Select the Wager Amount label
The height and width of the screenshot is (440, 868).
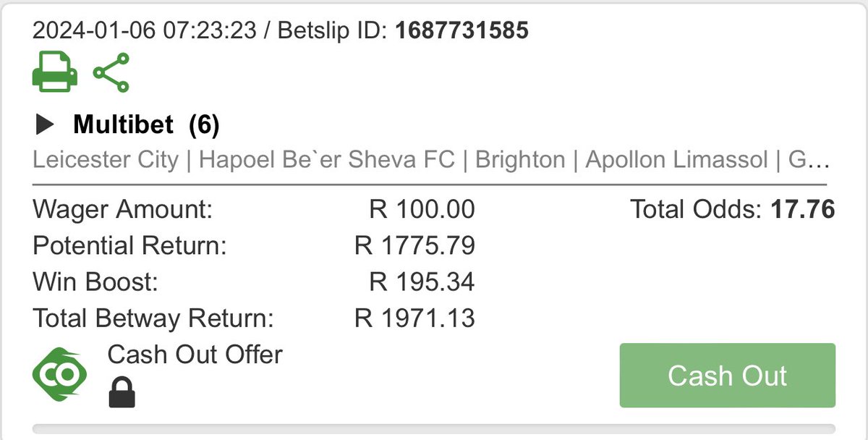[x=123, y=210]
